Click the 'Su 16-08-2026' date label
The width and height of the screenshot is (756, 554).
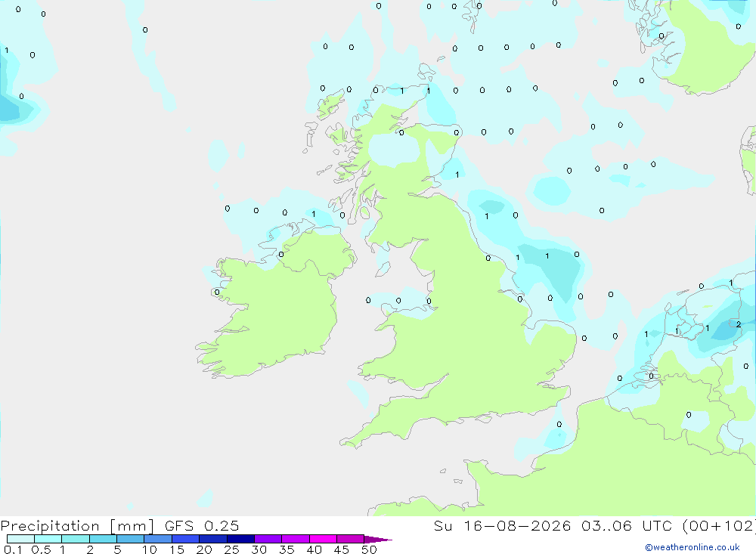click(x=503, y=525)
